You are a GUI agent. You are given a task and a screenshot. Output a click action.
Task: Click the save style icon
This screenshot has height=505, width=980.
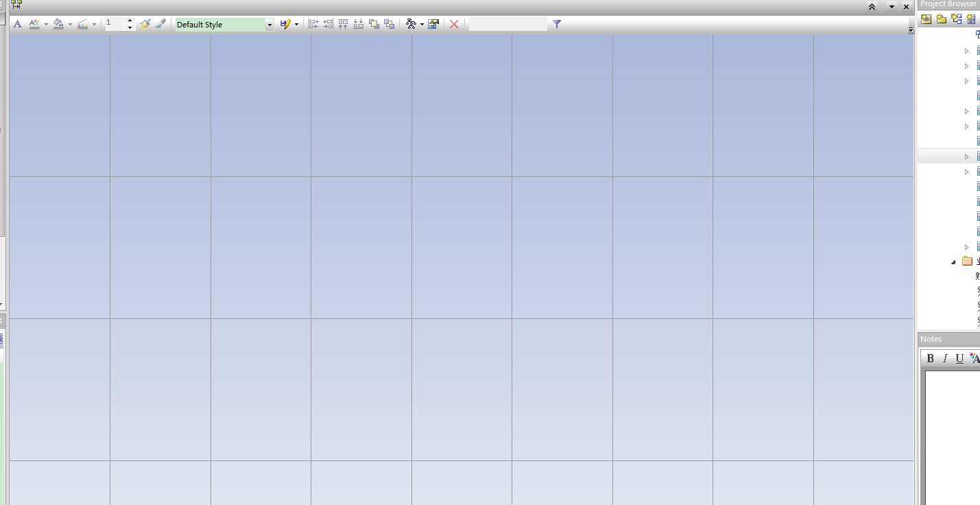285,24
